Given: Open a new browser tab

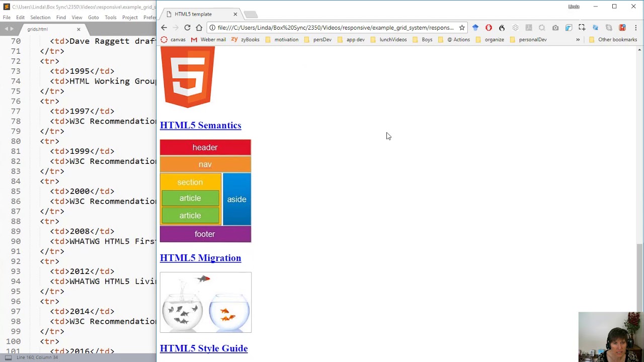Looking at the screenshot, I should click(x=251, y=14).
